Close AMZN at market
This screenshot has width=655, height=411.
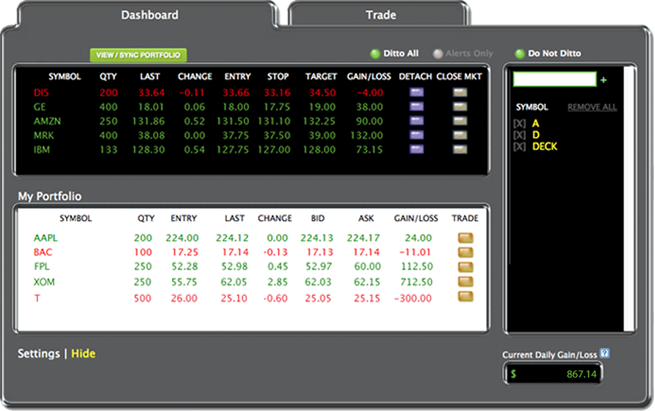460,121
